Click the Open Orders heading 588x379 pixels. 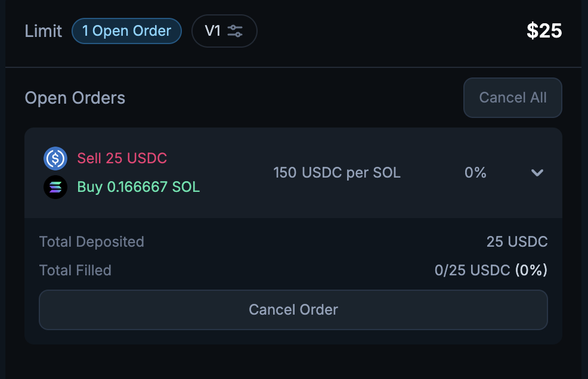(75, 98)
